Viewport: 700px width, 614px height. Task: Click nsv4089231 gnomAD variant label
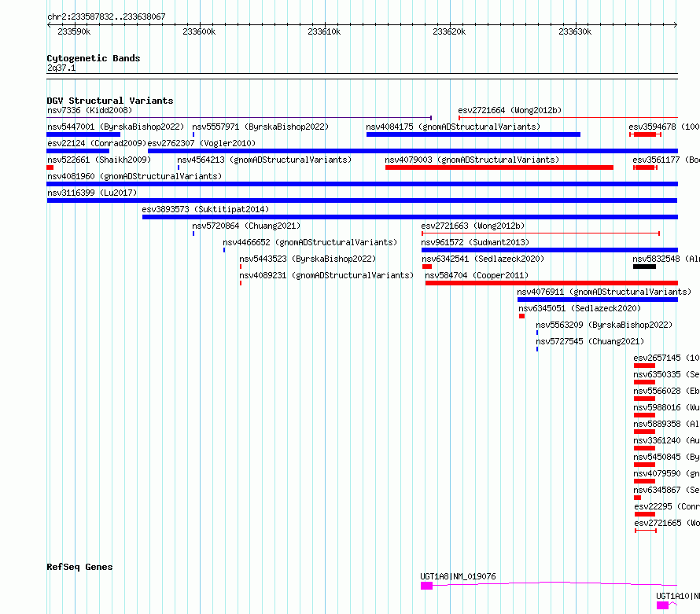(x=326, y=275)
